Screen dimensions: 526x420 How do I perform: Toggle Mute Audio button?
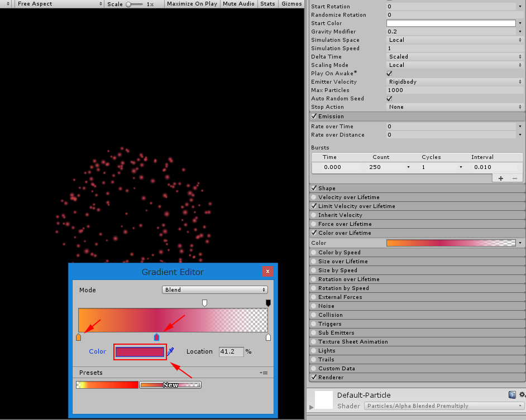point(238,4)
